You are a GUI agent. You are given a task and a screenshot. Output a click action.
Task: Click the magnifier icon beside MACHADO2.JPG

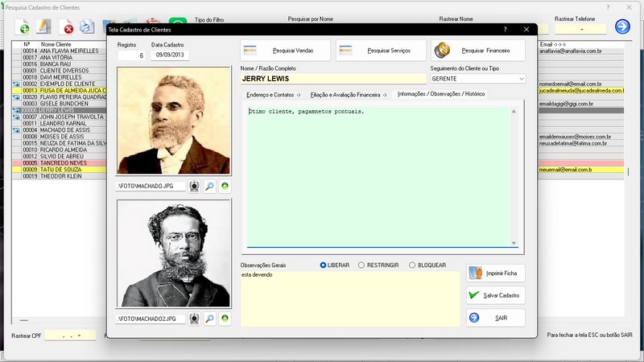click(209, 319)
